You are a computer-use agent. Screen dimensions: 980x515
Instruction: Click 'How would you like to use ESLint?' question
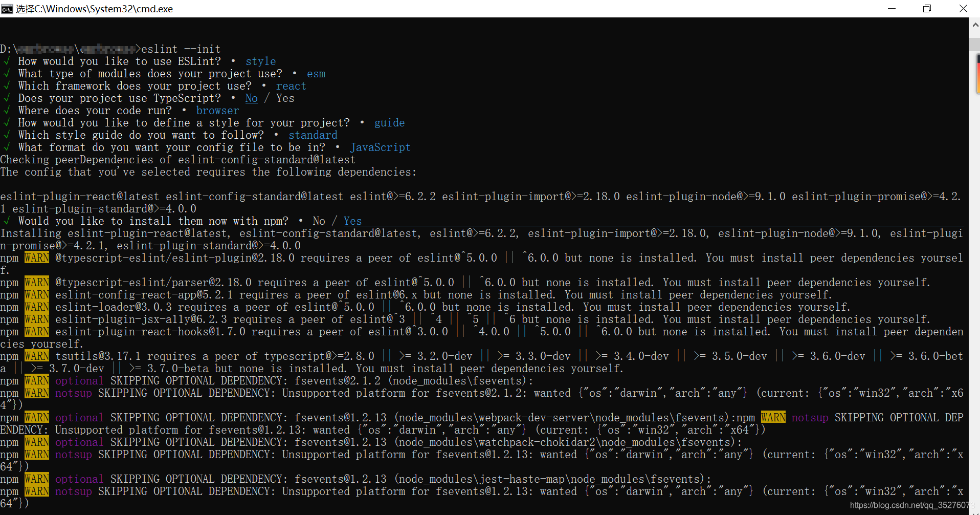point(120,61)
